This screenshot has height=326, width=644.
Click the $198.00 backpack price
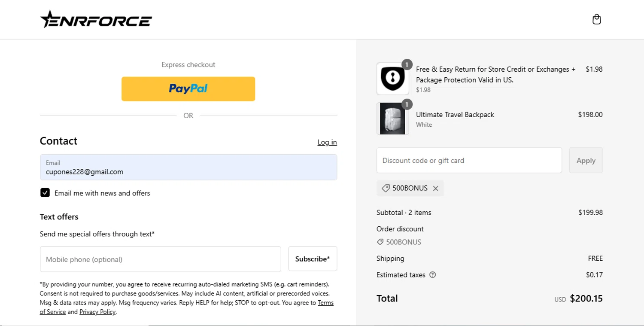tap(590, 115)
